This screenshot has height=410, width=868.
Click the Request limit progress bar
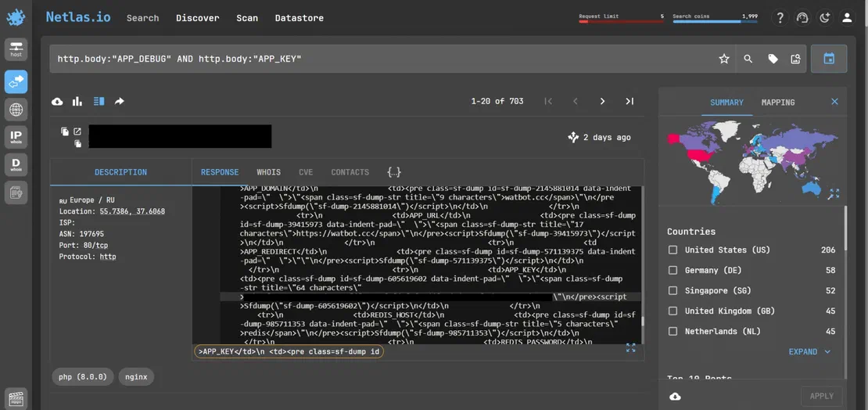click(x=621, y=22)
